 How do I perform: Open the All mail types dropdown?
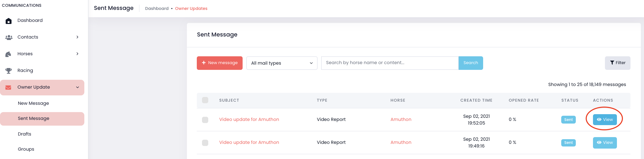pyautogui.click(x=282, y=63)
